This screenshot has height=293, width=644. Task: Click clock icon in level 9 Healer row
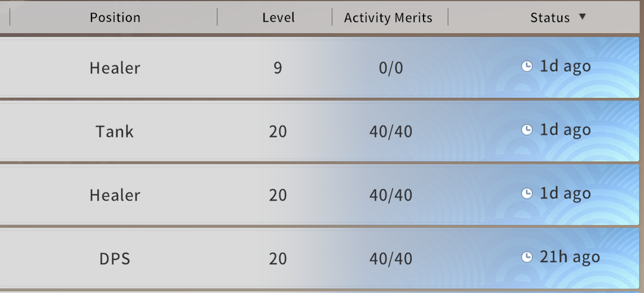[526, 66]
